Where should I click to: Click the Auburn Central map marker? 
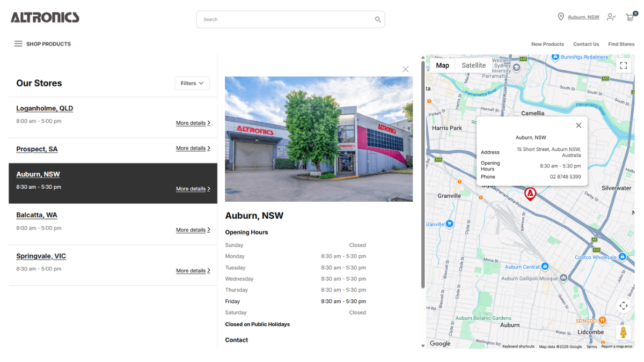(x=545, y=267)
